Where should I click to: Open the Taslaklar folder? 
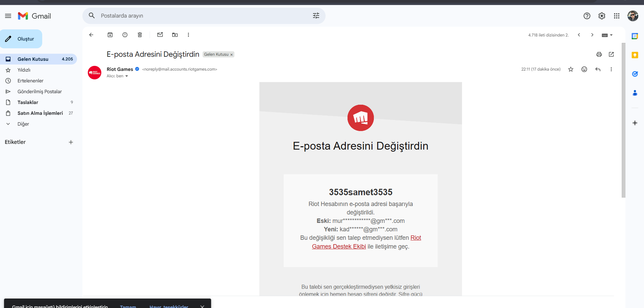[x=38, y=102]
